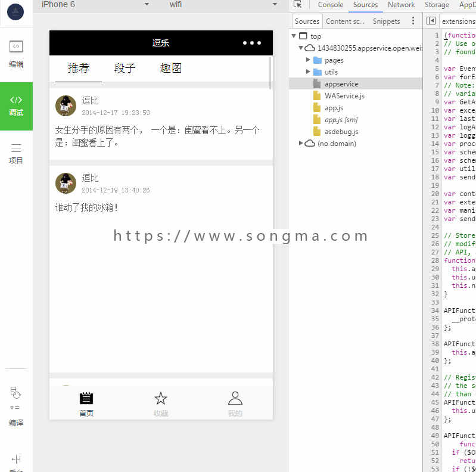
Task: Click line number 42 in the gutter
Action: point(435,377)
